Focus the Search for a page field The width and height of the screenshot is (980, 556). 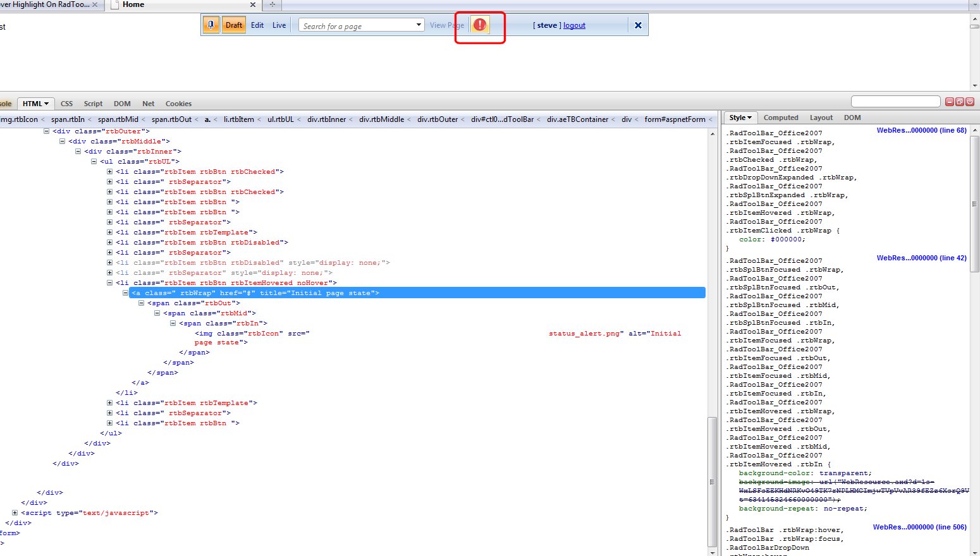click(356, 25)
